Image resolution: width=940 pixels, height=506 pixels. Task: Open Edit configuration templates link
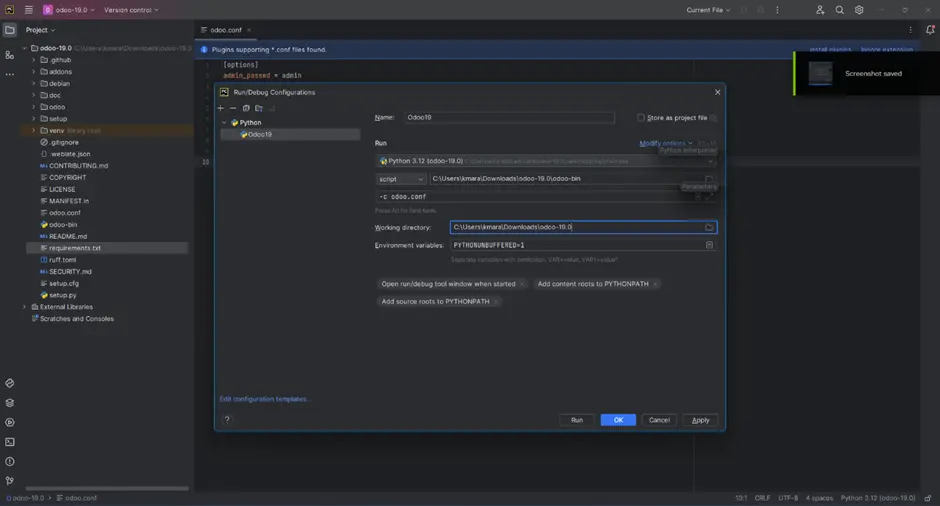coord(264,399)
